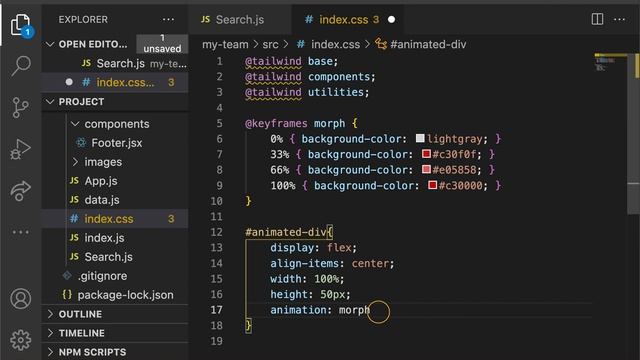Click the symbol icon before #animated-div breadcrumb
Screen dimensions: 640x360
click(381, 44)
